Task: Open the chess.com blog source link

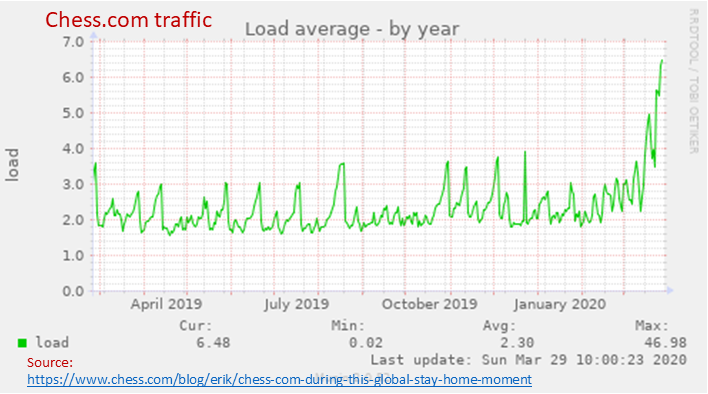Action: (x=279, y=379)
